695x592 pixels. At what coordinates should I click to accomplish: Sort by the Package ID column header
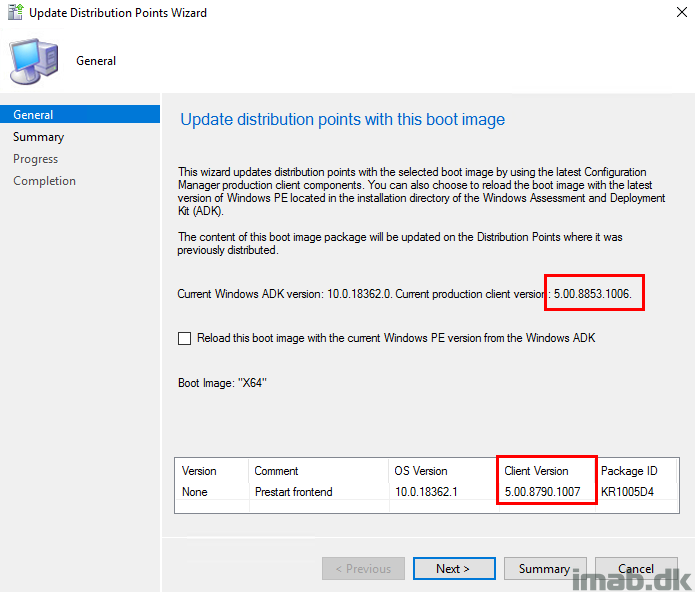pos(629,471)
